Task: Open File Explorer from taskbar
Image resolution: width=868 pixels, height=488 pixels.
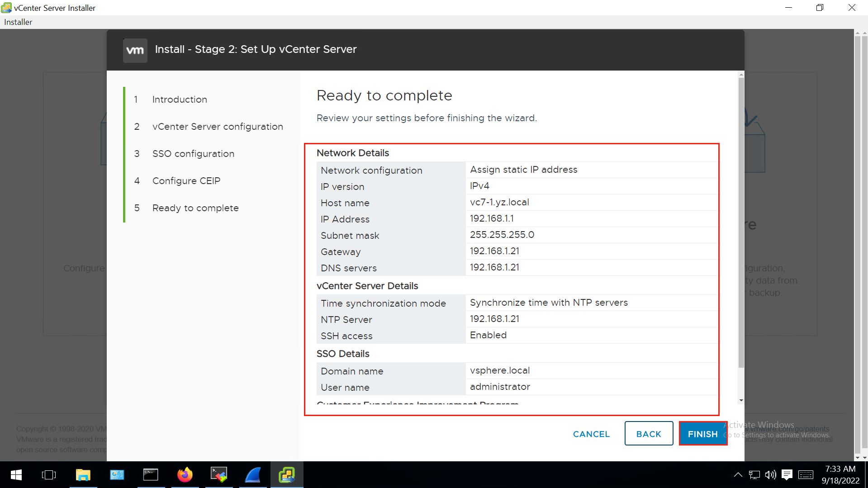Action: (83, 475)
